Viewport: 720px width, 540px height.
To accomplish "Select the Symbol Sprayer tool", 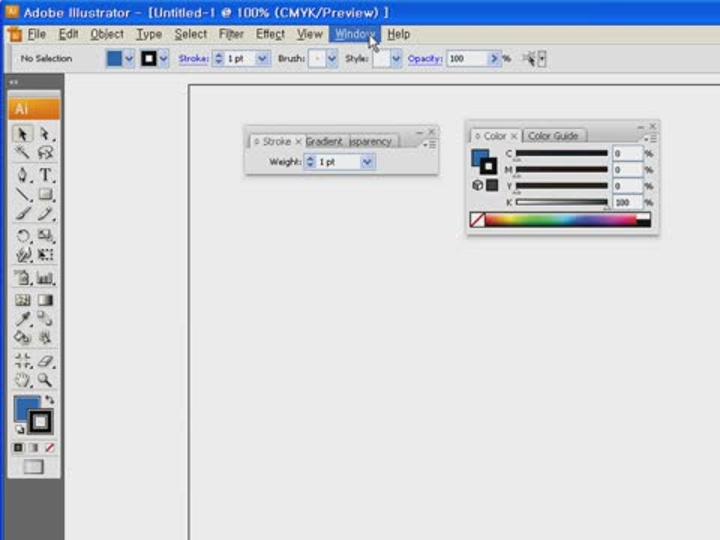I will point(22,277).
